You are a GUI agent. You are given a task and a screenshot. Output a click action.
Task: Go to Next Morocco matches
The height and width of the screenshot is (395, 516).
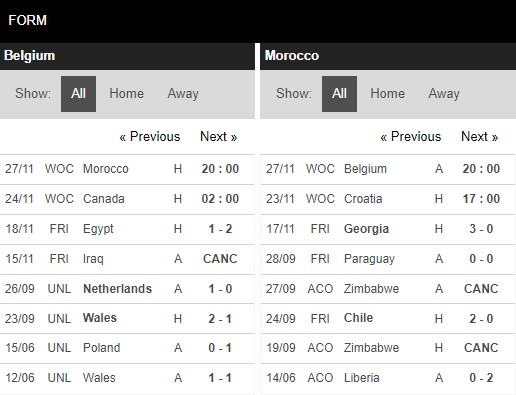pyautogui.click(x=480, y=137)
